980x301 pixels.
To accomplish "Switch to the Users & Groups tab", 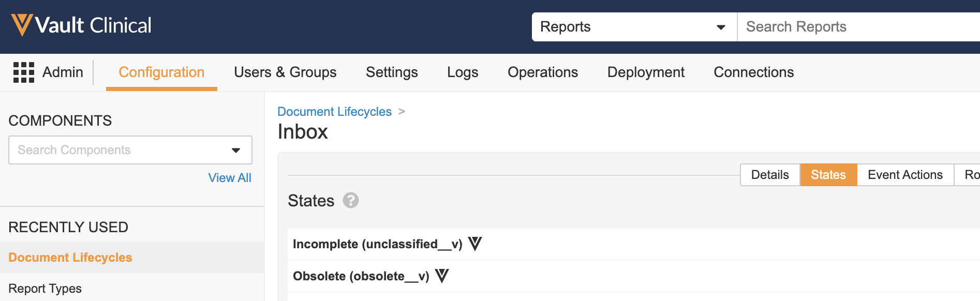I will coord(285,72).
